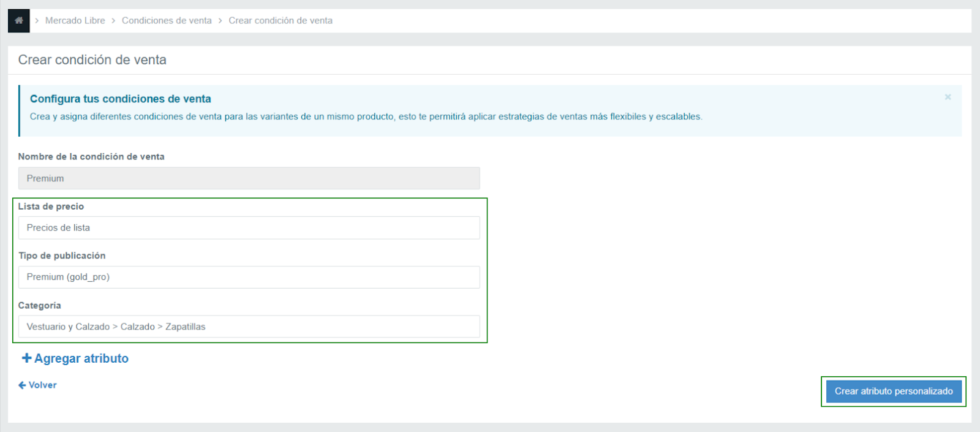Open the Categoría dropdown showing Zapatillas
The image size is (980, 432).
[x=249, y=327]
